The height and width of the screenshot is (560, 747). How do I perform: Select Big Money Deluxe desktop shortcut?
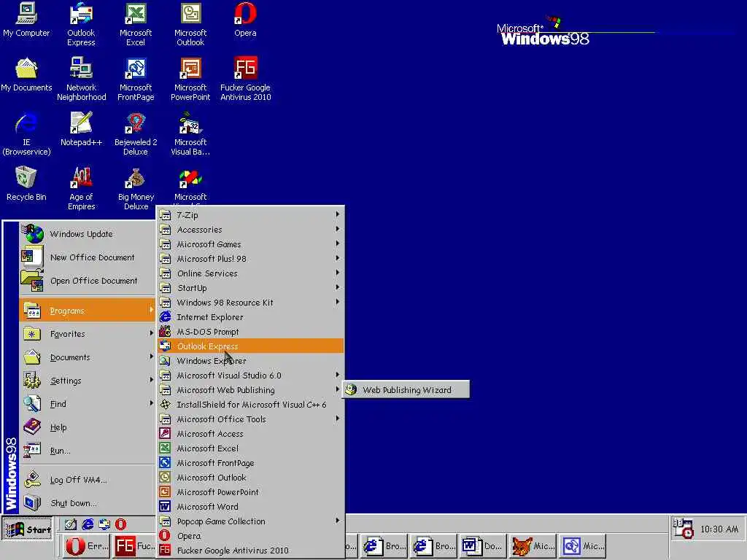coord(136,189)
